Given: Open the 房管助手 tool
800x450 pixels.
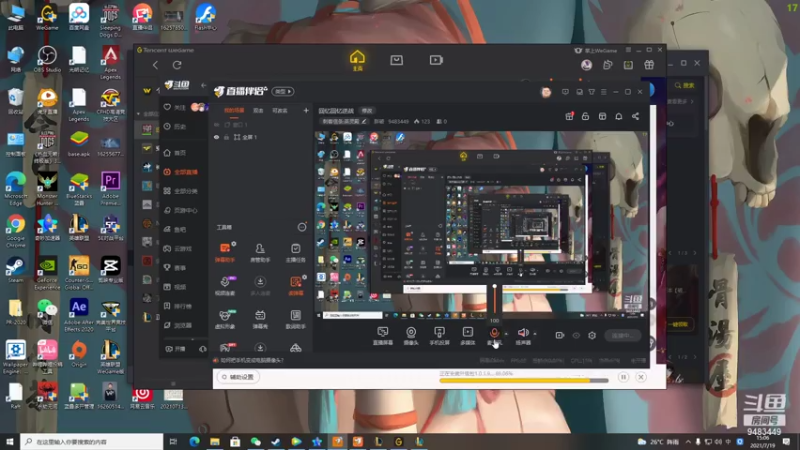Looking at the screenshot, I should click(x=260, y=252).
